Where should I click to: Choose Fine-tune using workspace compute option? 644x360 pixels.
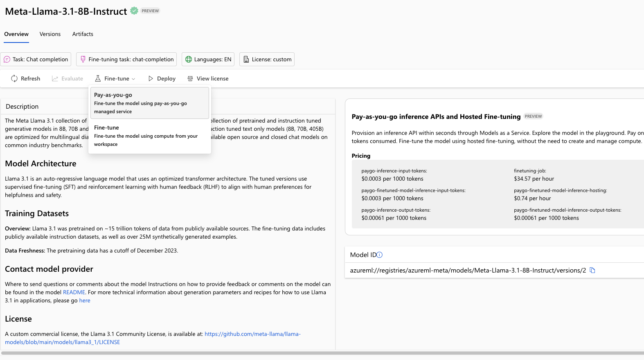click(149, 136)
